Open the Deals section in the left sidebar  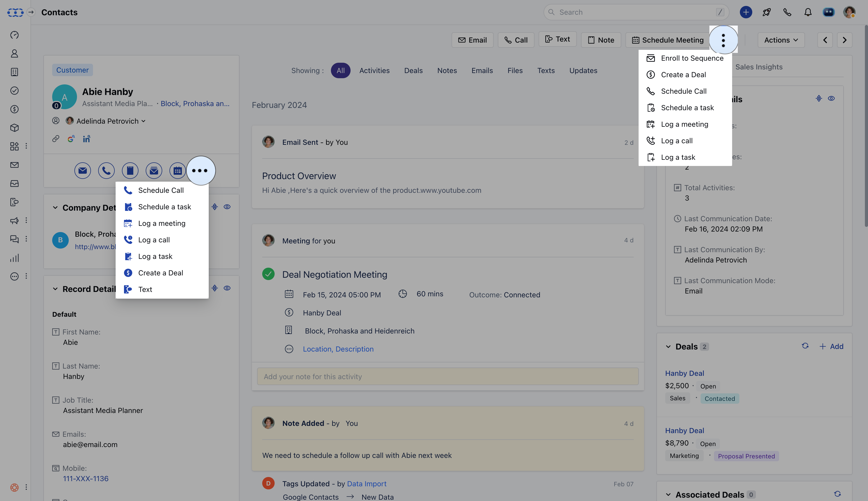14,109
